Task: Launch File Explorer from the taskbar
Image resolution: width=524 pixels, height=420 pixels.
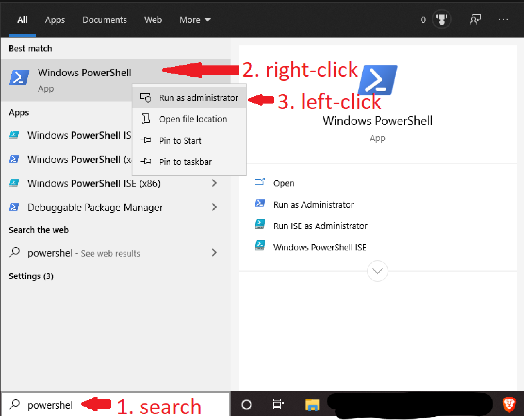Action: coord(312,405)
